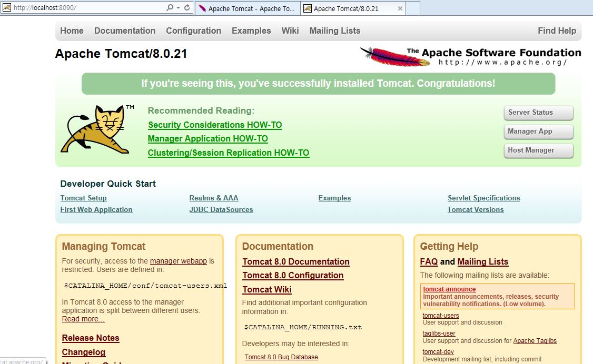Follow the Tomcat Setup link
This screenshot has height=364, width=593.
tap(84, 198)
